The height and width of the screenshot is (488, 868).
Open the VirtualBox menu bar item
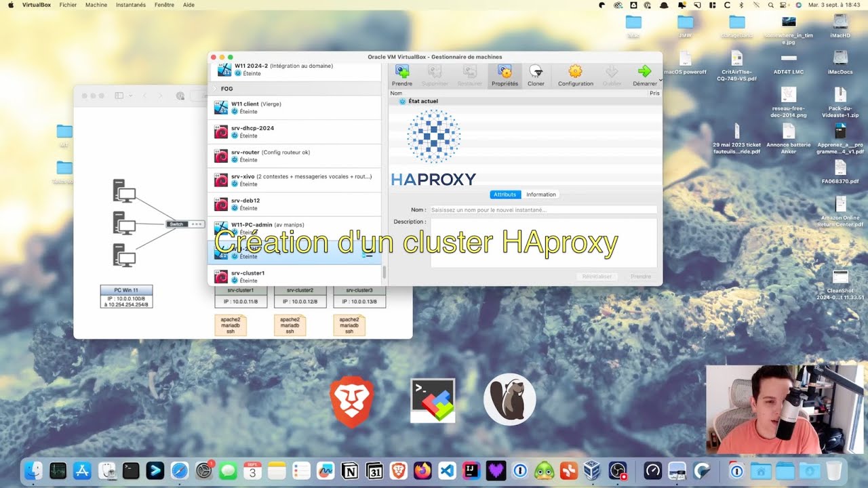36,5
